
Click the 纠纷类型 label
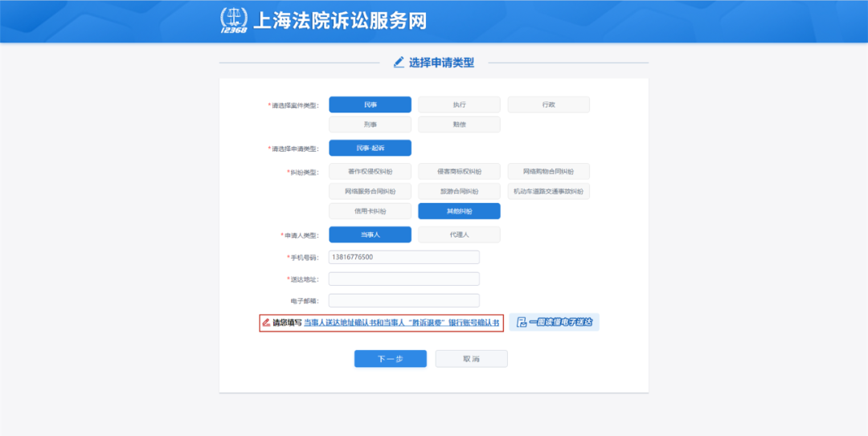(x=303, y=172)
